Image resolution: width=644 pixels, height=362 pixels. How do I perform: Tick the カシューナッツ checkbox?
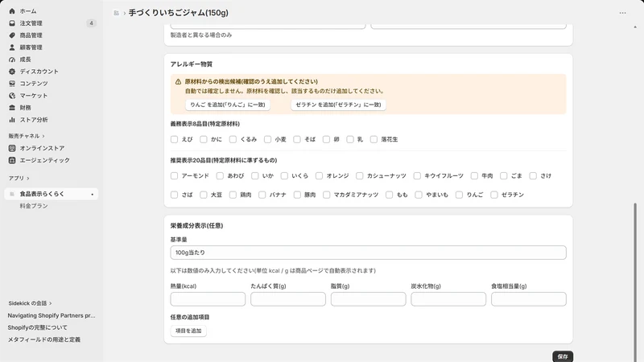[x=360, y=176]
